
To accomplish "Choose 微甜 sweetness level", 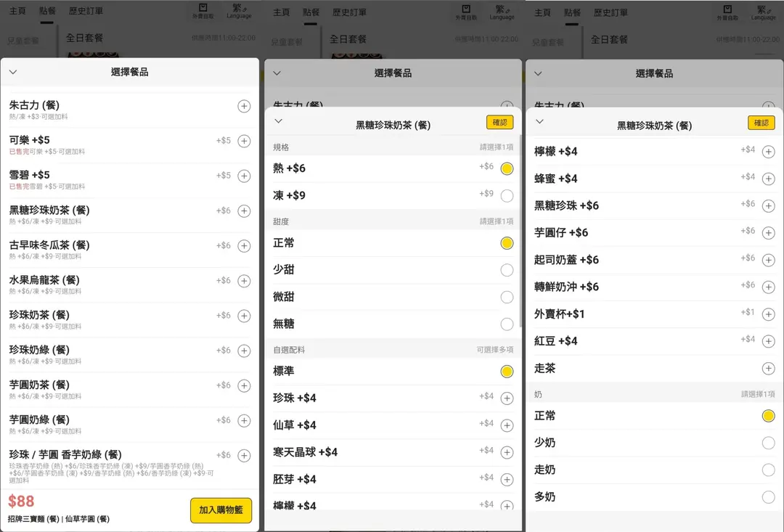I will 507,297.
